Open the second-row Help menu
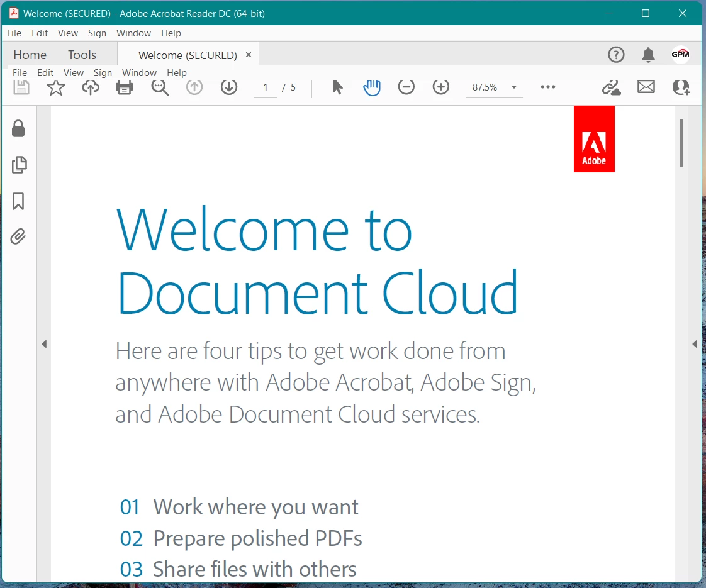The height and width of the screenshot is (588, 706). click(176, 73)
